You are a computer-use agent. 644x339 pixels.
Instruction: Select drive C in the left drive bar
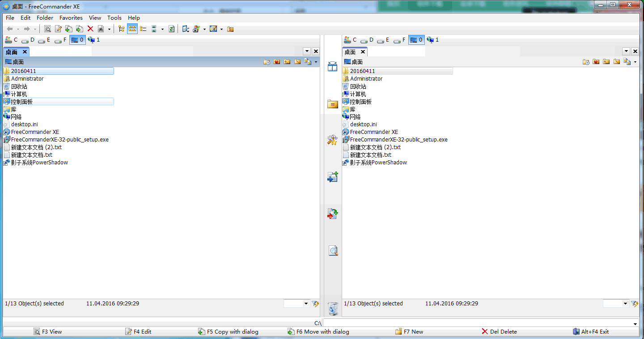click(11, 40)
